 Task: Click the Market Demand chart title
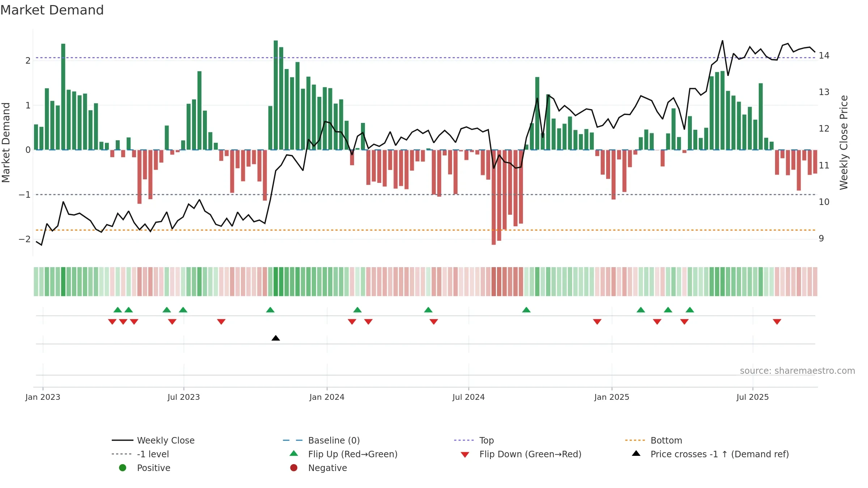(52, 10)
